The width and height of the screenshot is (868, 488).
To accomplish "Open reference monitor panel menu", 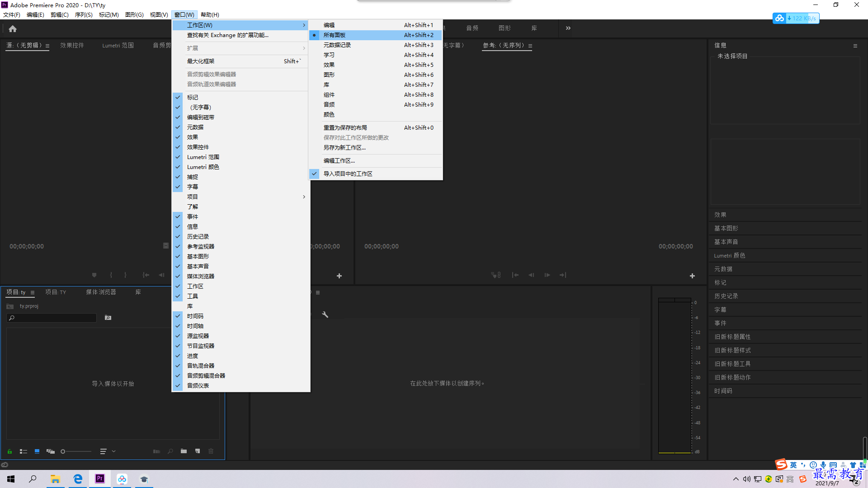I will (x=530, y=46).
